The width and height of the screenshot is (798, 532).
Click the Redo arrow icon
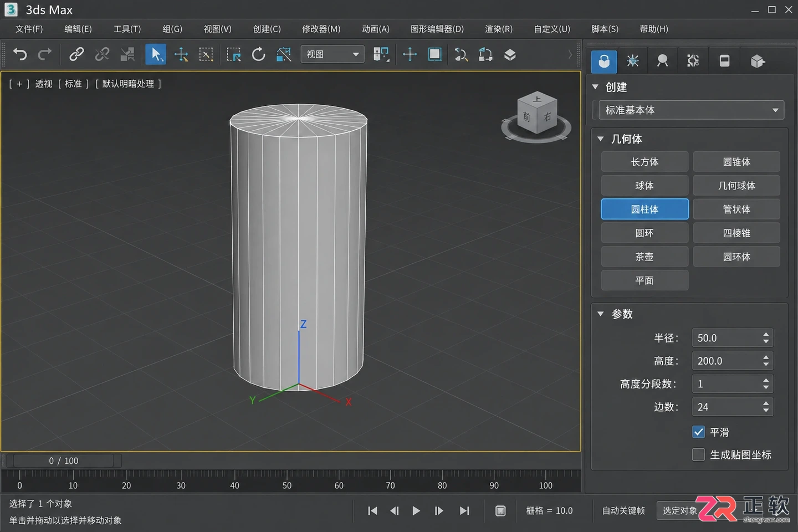(45, 54)
